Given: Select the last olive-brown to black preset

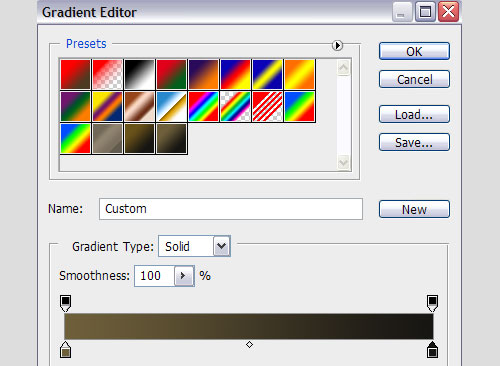Looking at the screenshot, I should point(171,138).
